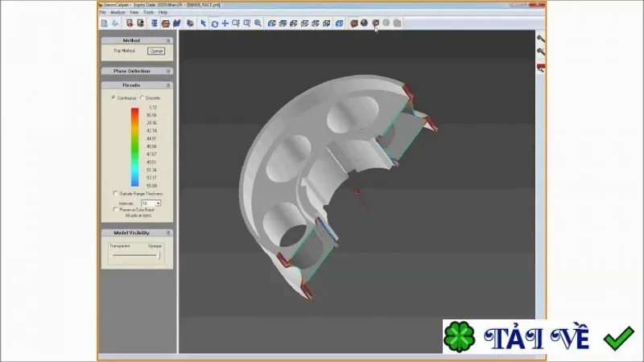Open the Tools menu
The width and height of the screenshot is (644, 362).
coord(148,12)
